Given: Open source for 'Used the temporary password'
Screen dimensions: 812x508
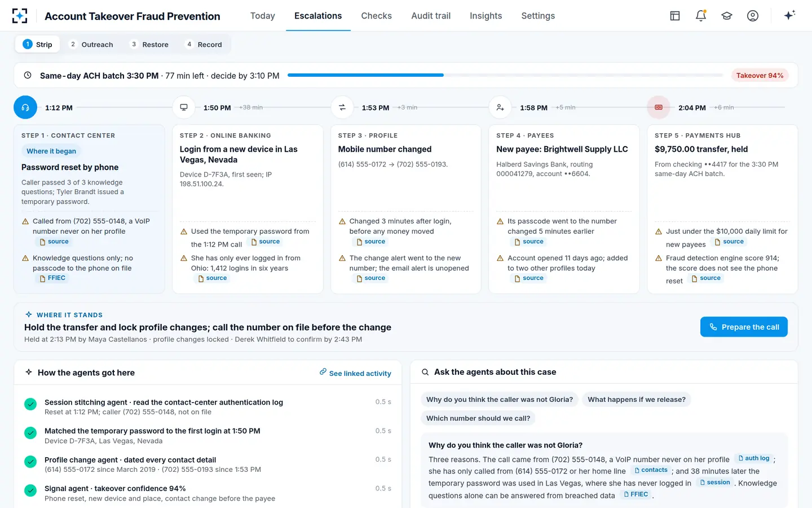Looking at the screenshot, I should click(266, 242).
